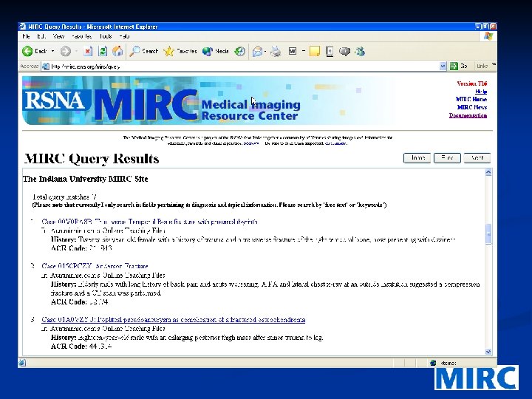532x399 pixels.
Task: Click the IE window title bar icon
Action: pos(23,27)
